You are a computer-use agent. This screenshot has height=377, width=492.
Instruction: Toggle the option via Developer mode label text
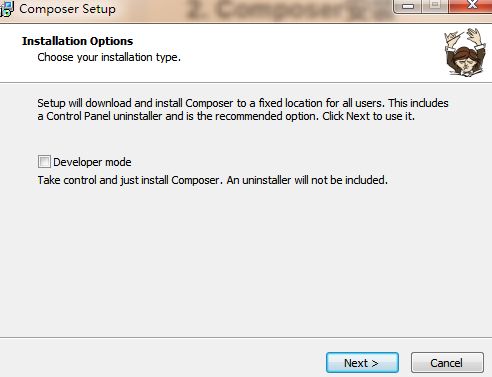pyautogui.click(x=92, y=162)
